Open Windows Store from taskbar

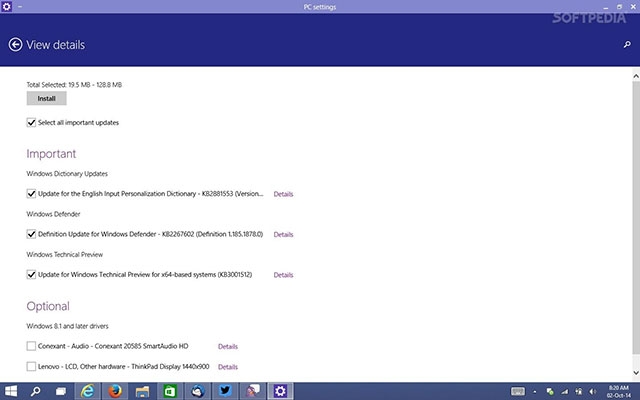pos(170,390)
